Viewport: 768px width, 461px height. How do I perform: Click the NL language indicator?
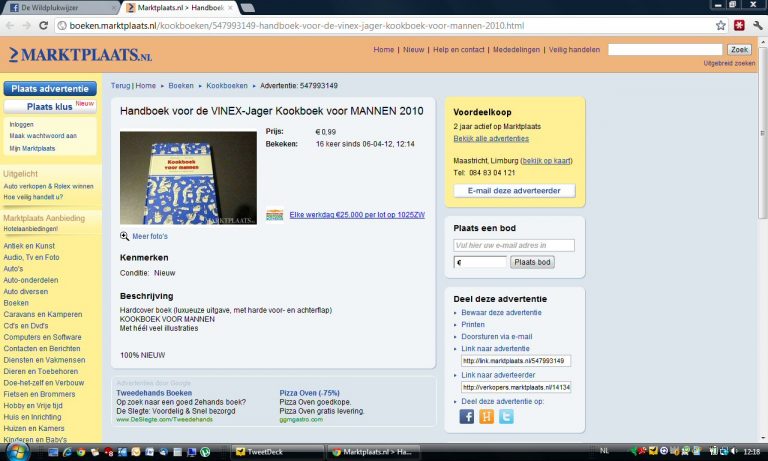point(604,451)
